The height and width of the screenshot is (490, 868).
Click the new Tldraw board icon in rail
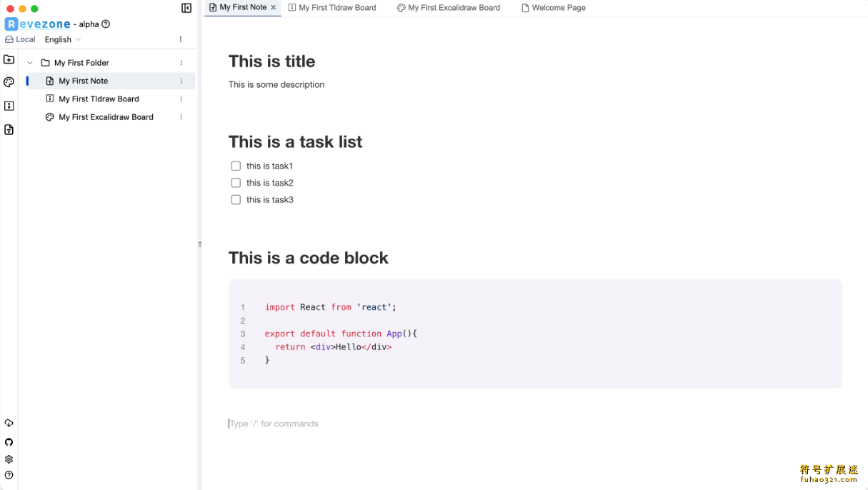[x=9, y=106]
